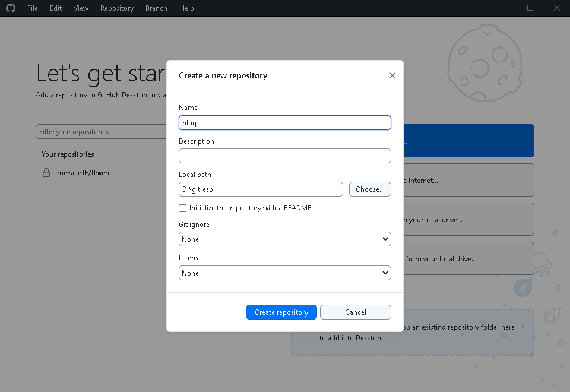Maximize the GitHub Desktop window
The image size is (570, 392).
tap(530, 8)
